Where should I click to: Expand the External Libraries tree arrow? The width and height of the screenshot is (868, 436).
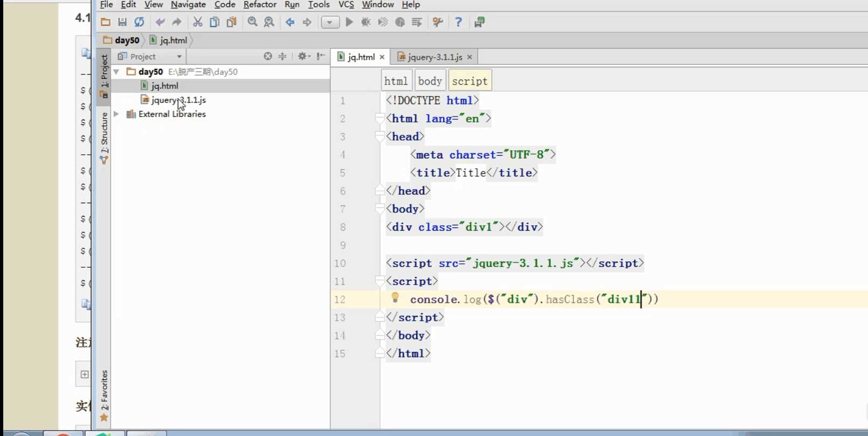(116, 114)
